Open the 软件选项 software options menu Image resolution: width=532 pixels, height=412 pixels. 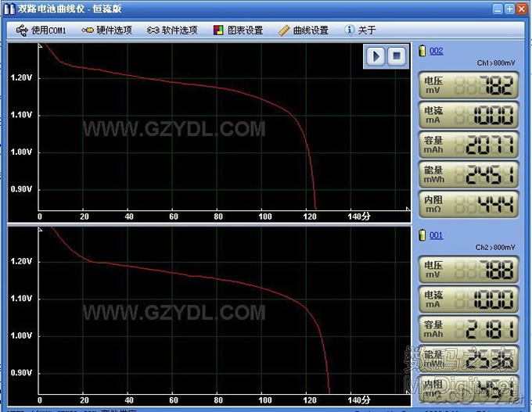point(171,30)
